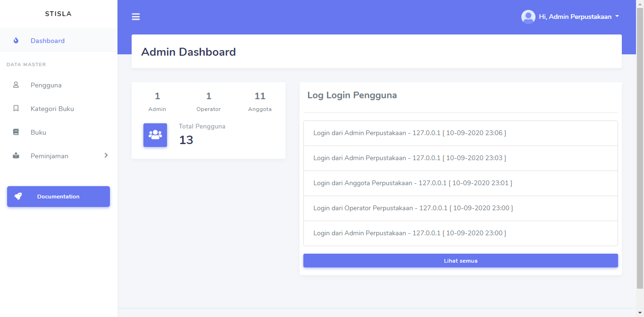Expand the Peminjaman submenu chevron

pos(106,155)
